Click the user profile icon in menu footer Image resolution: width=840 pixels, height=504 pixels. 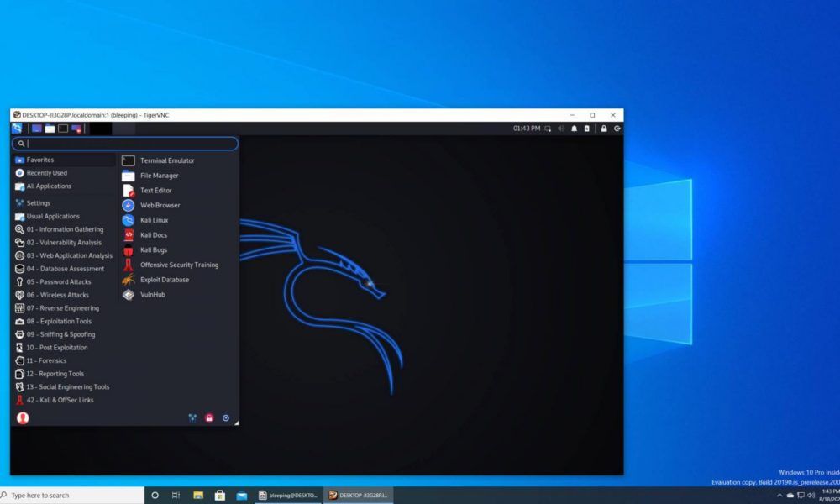point(23,417)
